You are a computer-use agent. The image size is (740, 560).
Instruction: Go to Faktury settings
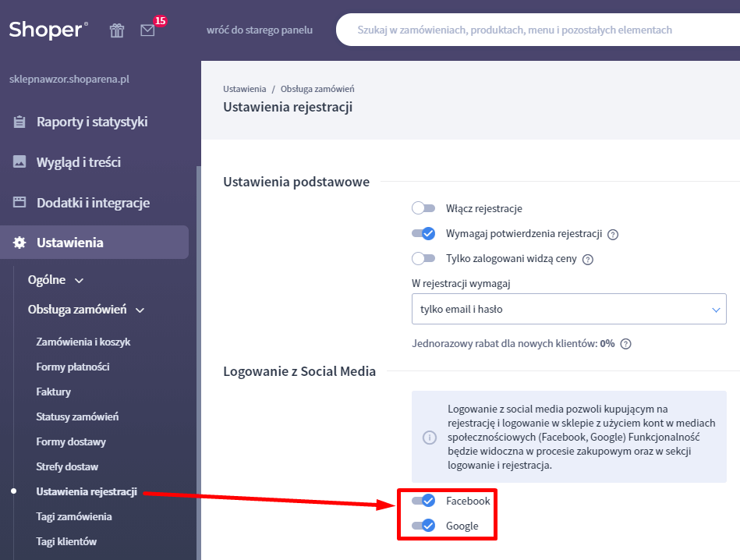point(53,392)
